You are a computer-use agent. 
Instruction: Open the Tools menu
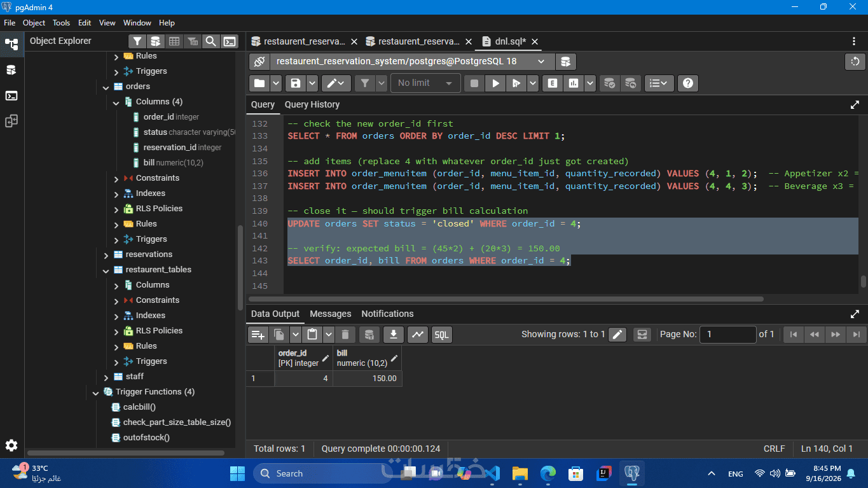(61, 22)
